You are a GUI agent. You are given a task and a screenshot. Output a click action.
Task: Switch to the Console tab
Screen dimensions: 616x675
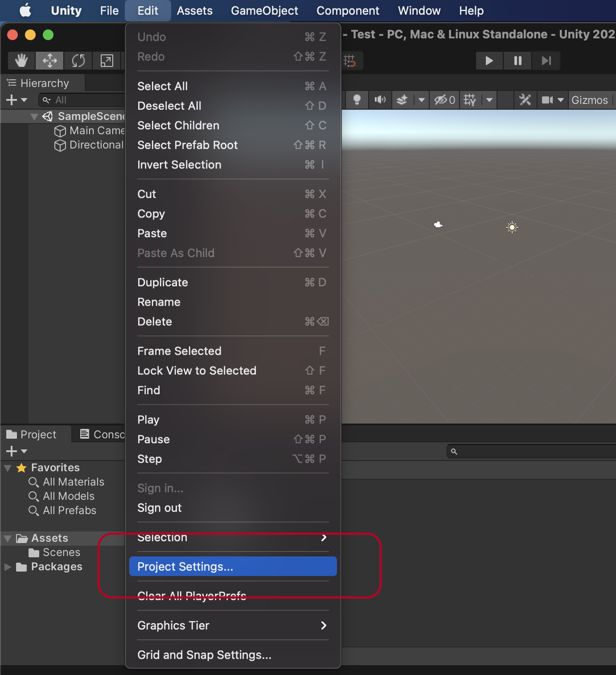click(x=102, y=434)
